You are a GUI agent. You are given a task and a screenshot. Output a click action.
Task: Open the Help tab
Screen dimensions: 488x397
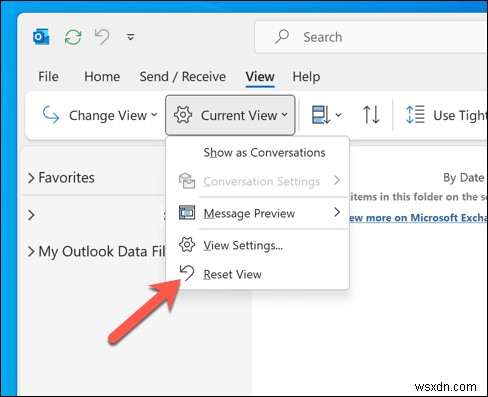tap(306, 77)
